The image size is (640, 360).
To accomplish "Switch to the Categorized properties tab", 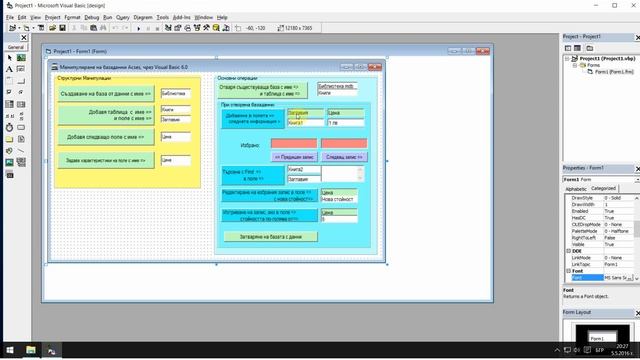I will [603, 189].
